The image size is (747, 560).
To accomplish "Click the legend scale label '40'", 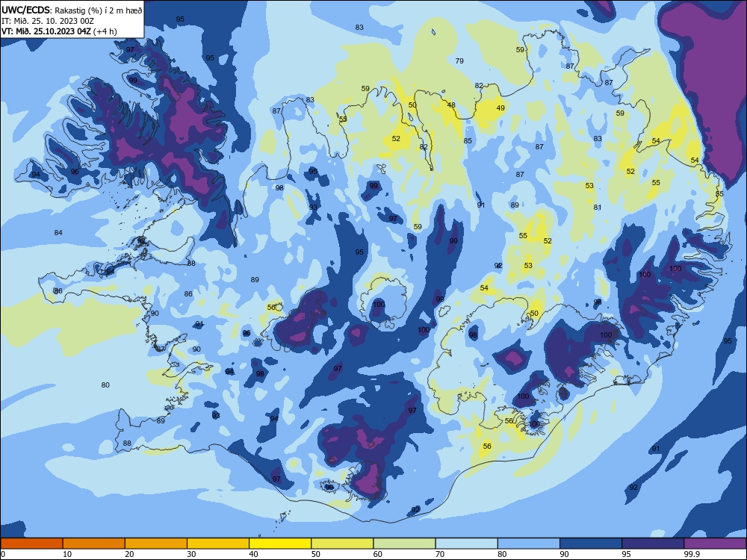I will [253, 554].
